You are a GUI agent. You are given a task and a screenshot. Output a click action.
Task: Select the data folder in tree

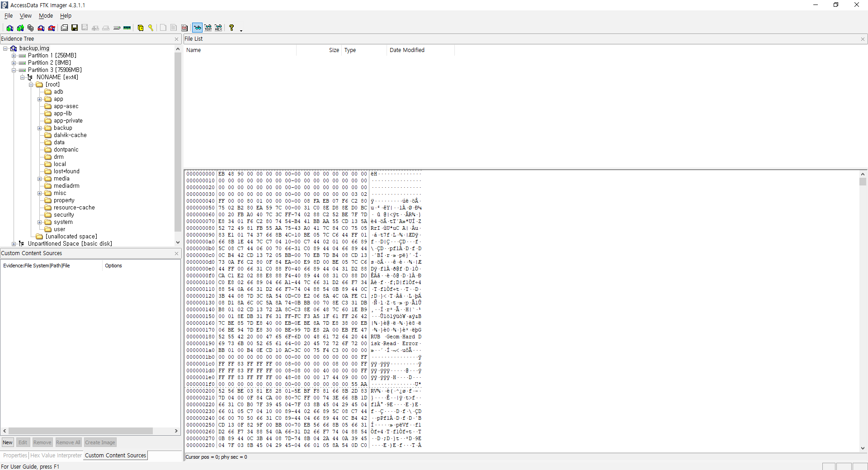(x=59, y=142)
